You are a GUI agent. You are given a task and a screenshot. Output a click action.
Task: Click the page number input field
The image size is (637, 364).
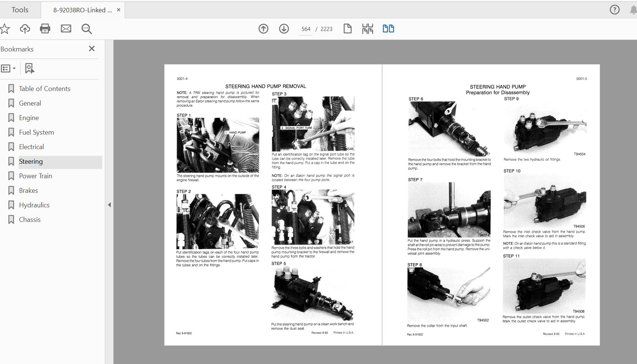click(x=306, y=29)
